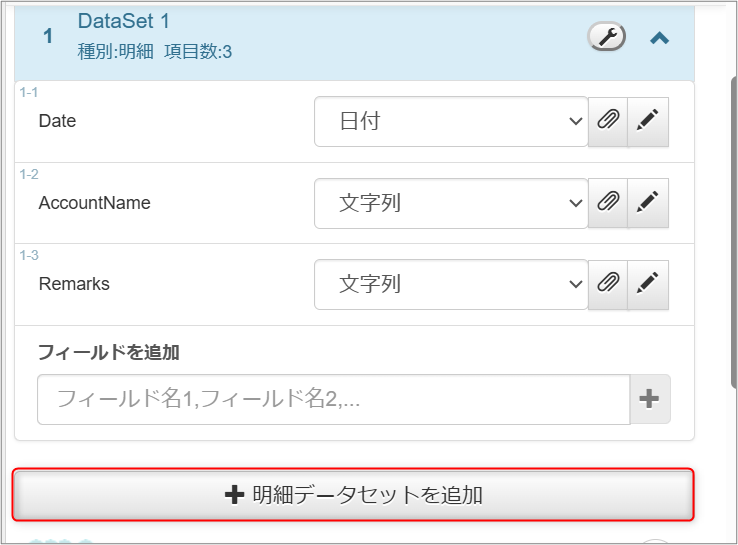Click the pencil edit icon for Remarks
Screen dimensions: 738x545
coord(648,284)
